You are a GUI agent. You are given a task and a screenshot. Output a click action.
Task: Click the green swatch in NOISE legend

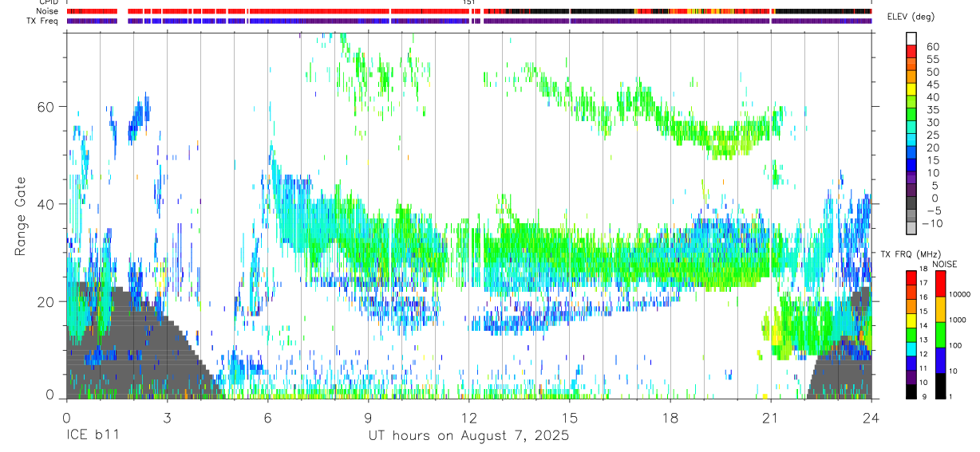tap(940, 335)
